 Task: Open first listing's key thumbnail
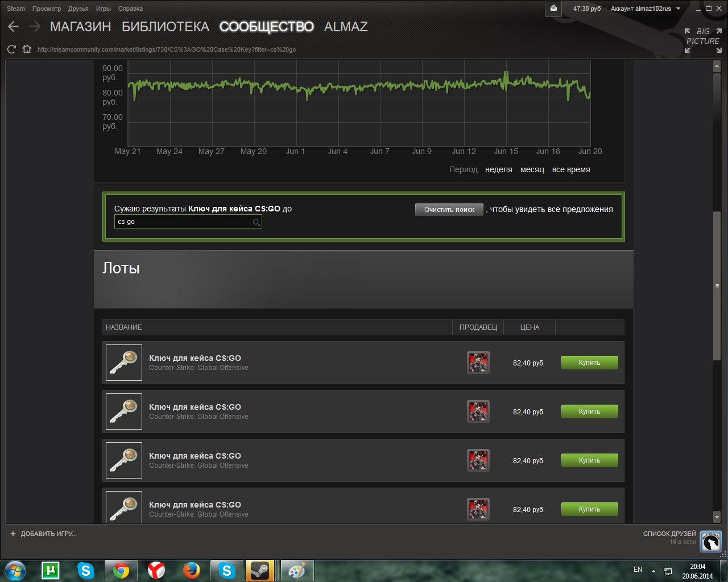point(124,363)
